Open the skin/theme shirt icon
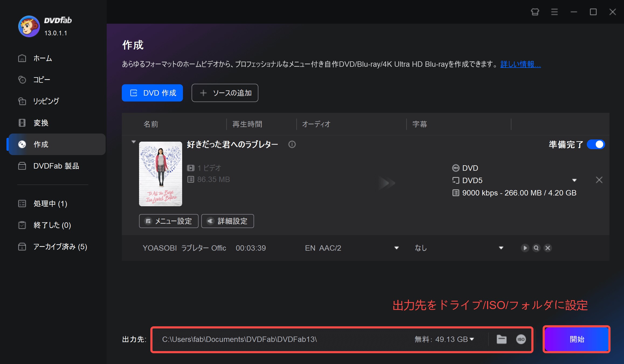 535,12
